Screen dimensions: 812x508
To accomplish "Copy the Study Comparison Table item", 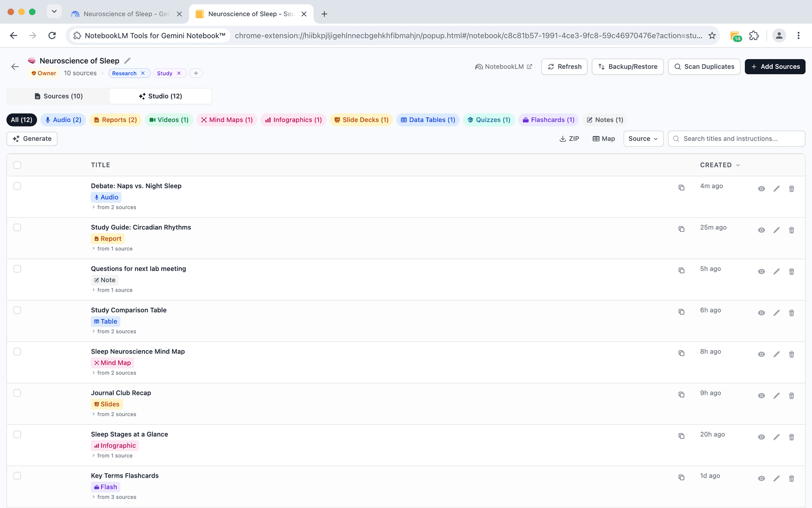I will click(681, 312).
